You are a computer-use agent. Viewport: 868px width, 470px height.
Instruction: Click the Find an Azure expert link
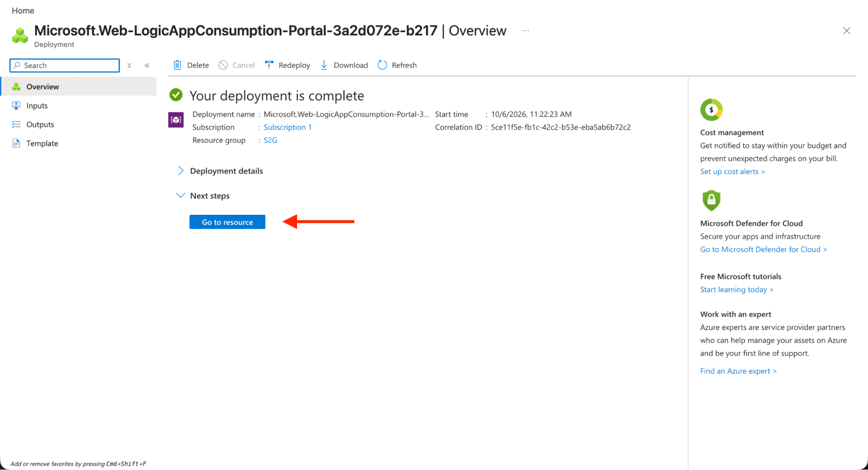coord(738,371)
